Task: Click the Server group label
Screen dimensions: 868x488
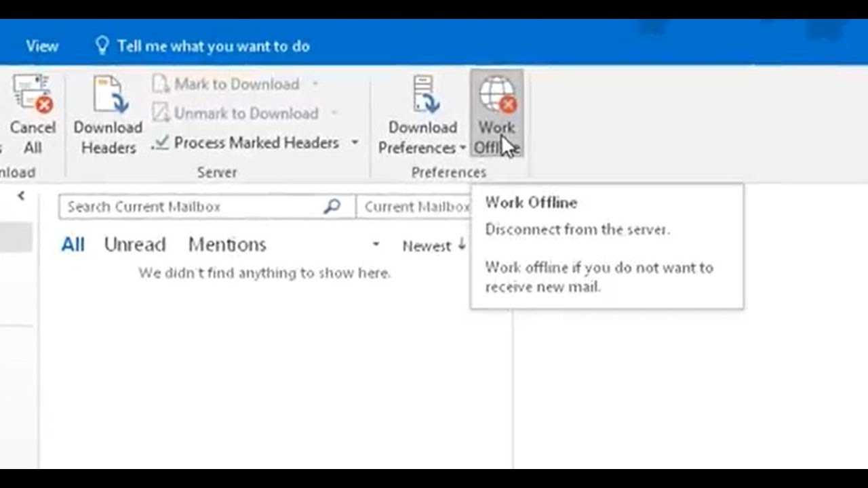Action: (217, 173)
